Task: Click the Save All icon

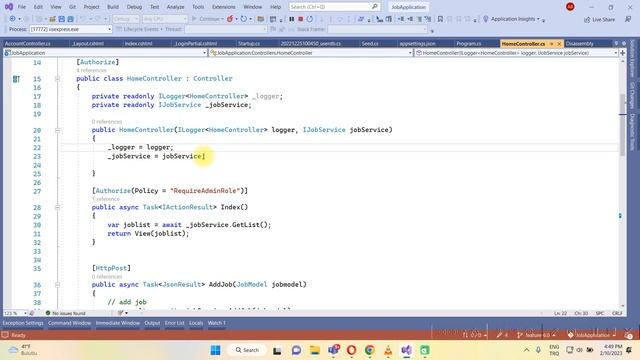Action: [70, 19]
